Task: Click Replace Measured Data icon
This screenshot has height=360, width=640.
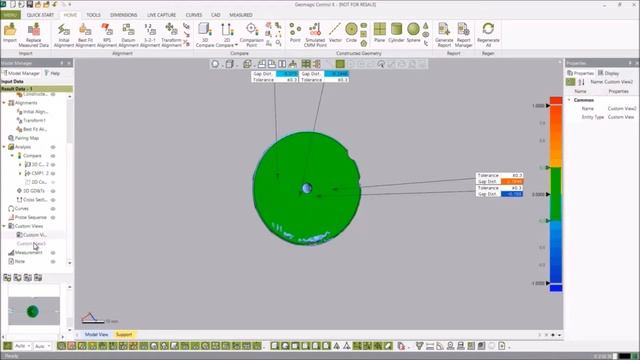Action: click(x=33, y=35)
